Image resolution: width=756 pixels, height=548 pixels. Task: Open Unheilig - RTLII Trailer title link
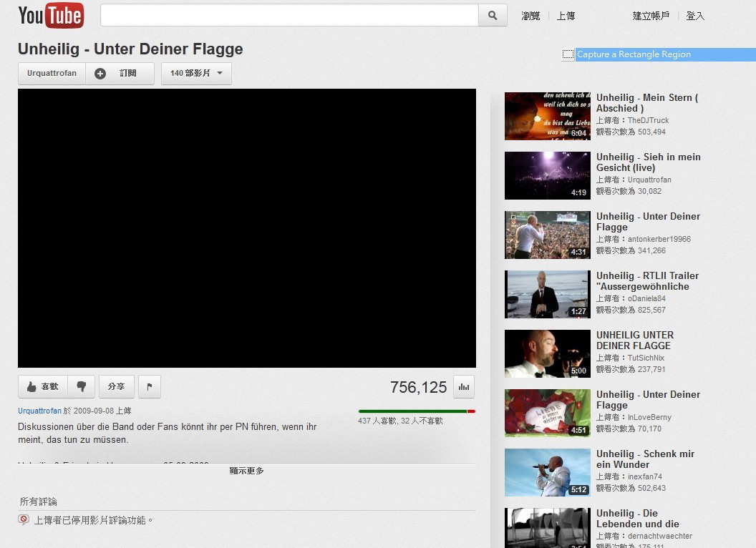coord(647,280)
